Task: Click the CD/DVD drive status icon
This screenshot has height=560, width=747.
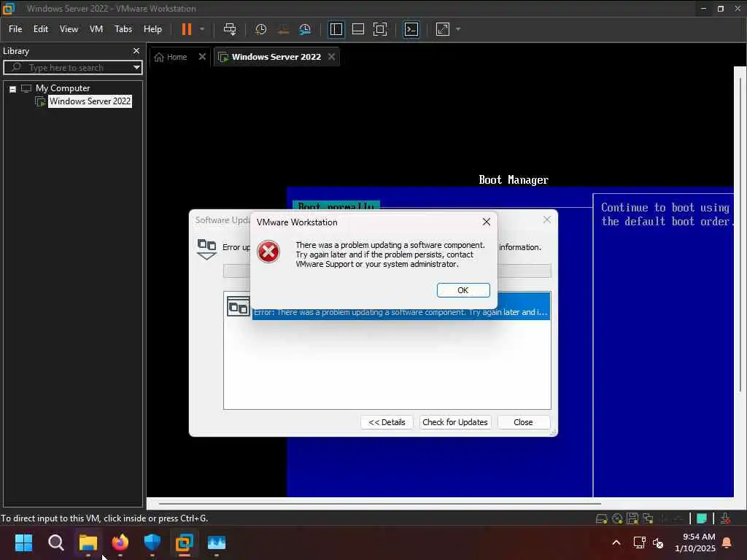Action: point(617,518)
